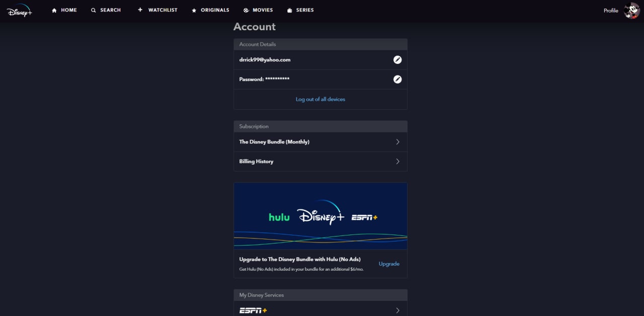Screen dimensions: 644x316
Task: Click the Home house icon
Action: [54, 10]
